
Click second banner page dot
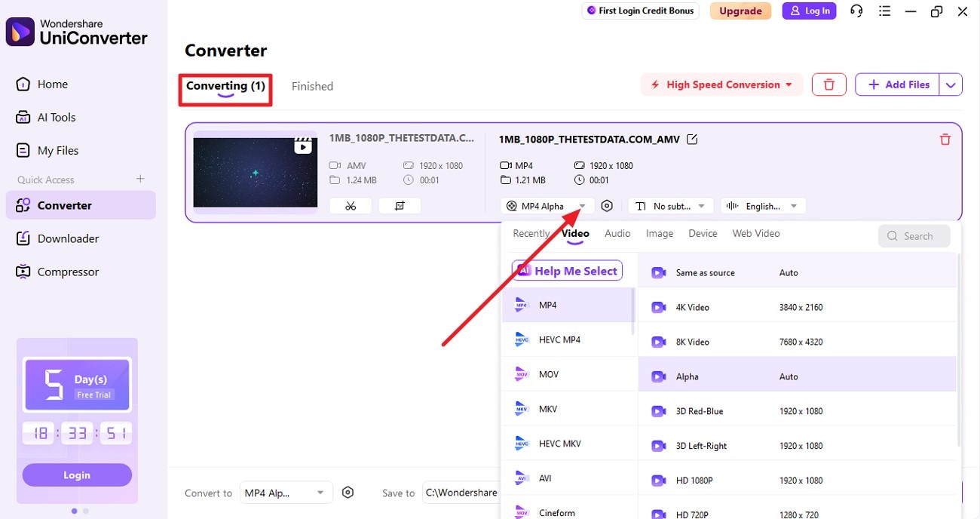[x=86, y=511]
